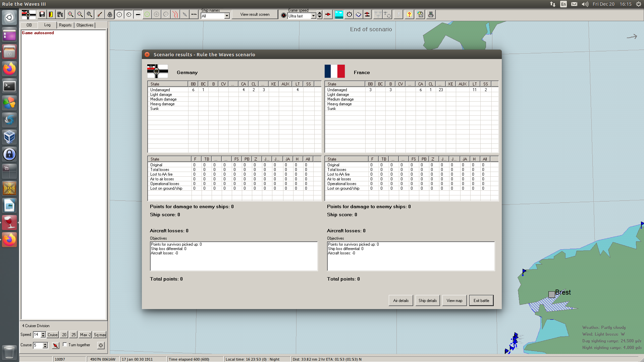Viewport: 644px width, 362px height.
Task: Switch to the Log tab
Action: point(47,25)
